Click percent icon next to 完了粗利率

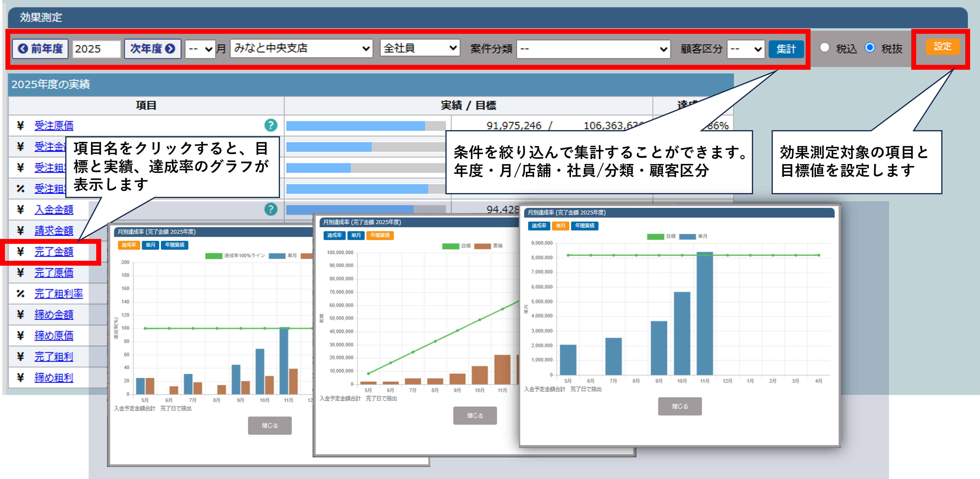tap(21, 294)
